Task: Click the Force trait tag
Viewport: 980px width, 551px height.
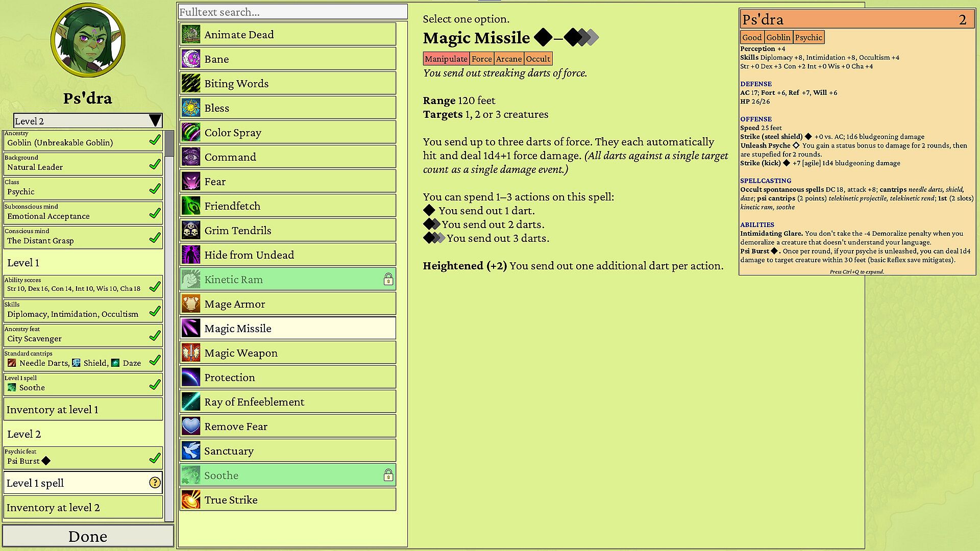Action: tap(481, 59)
